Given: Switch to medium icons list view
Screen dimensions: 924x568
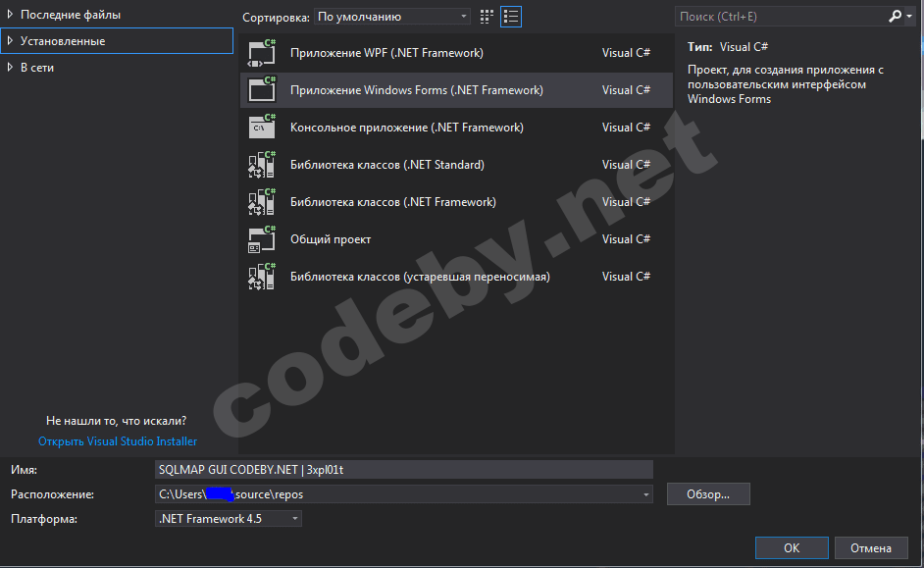Looking at the screenshot, I should (511, 17).
